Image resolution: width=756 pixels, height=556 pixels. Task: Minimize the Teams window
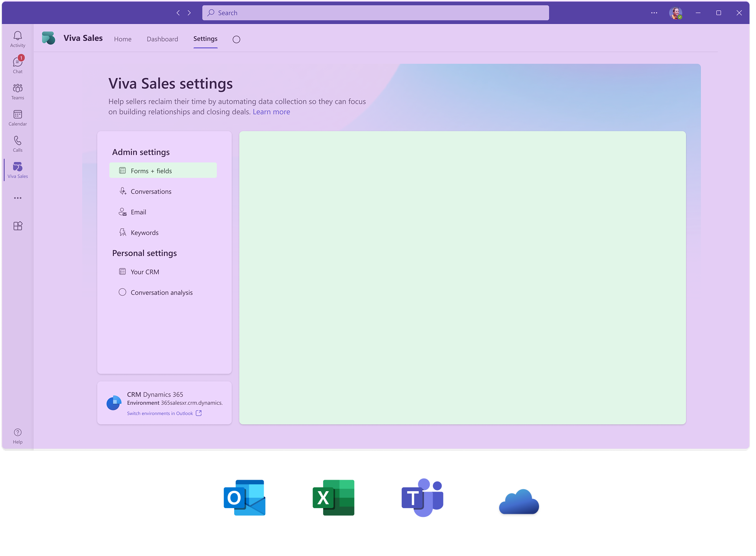click(698, 13)
